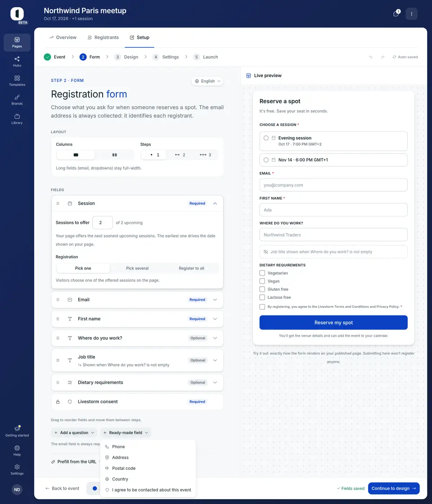Collapse the Session field panel
This screenshot has width=432, height=504.
215,203
